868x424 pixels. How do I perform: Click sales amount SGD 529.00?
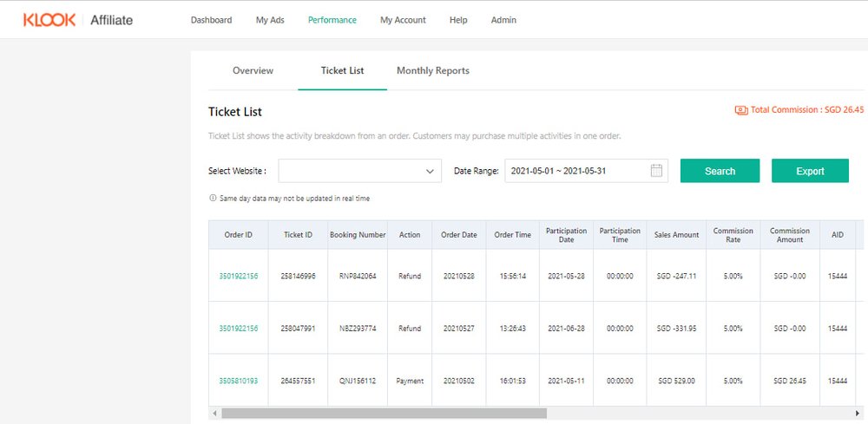coord(676,381)
